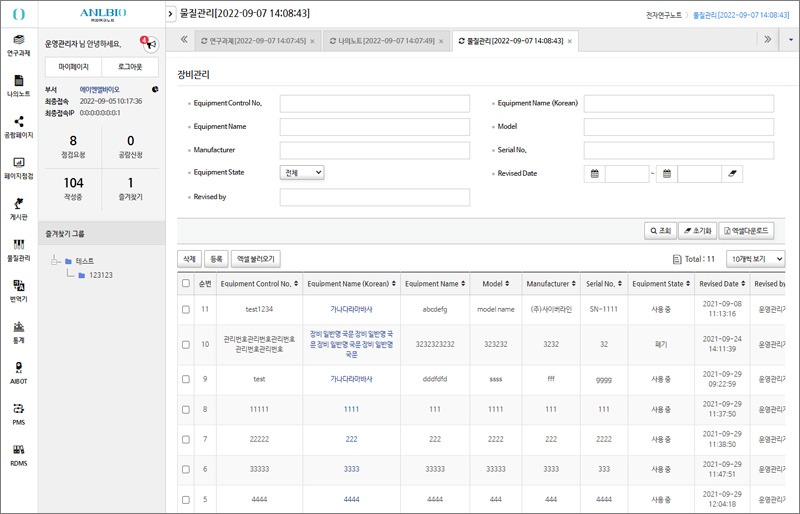Open the 10개씩 보기 page size dropdown

point(755,259)
